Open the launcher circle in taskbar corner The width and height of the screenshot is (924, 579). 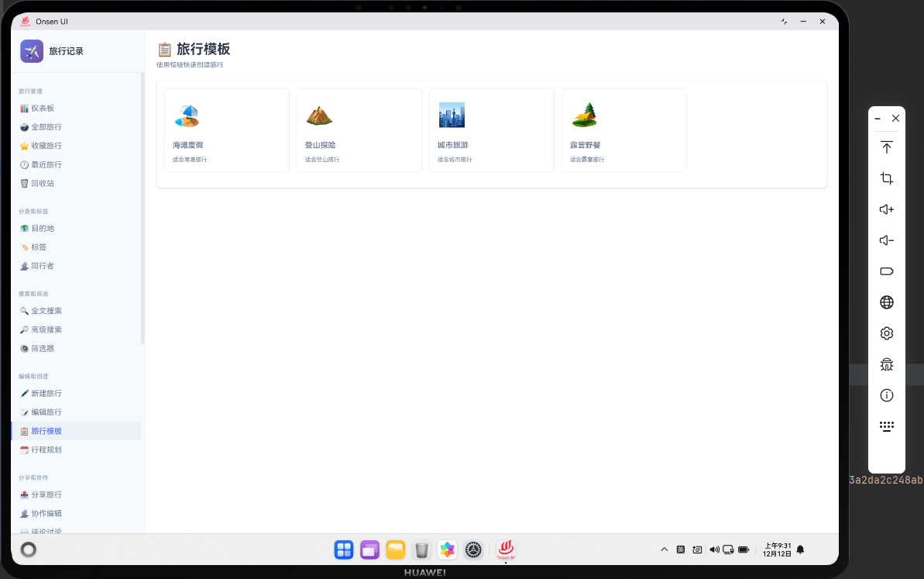[29, 550]
